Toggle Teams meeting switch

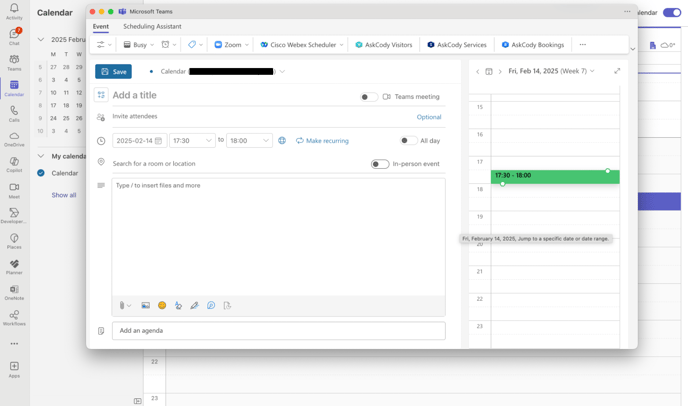pos(369,97)
